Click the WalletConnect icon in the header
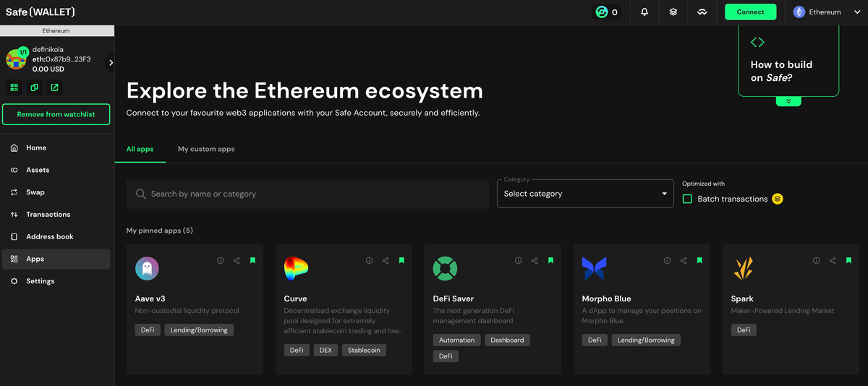This screenshot has height=386, width=868. (702, 12)
